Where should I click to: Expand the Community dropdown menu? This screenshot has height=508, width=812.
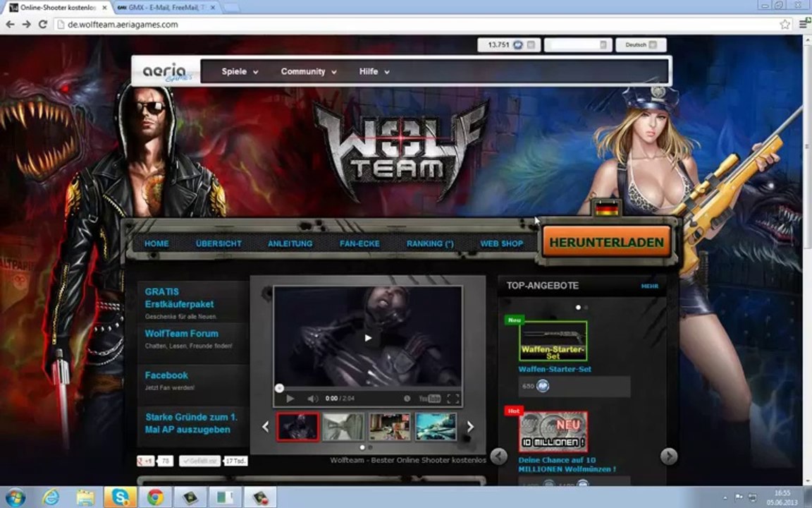(309, 71)
